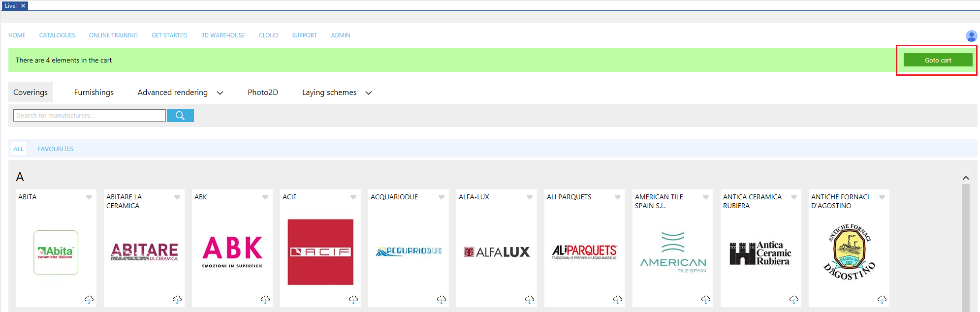Select GET STARTED in the navigation
Screen dimensions: 980x312
click(169, 35)
